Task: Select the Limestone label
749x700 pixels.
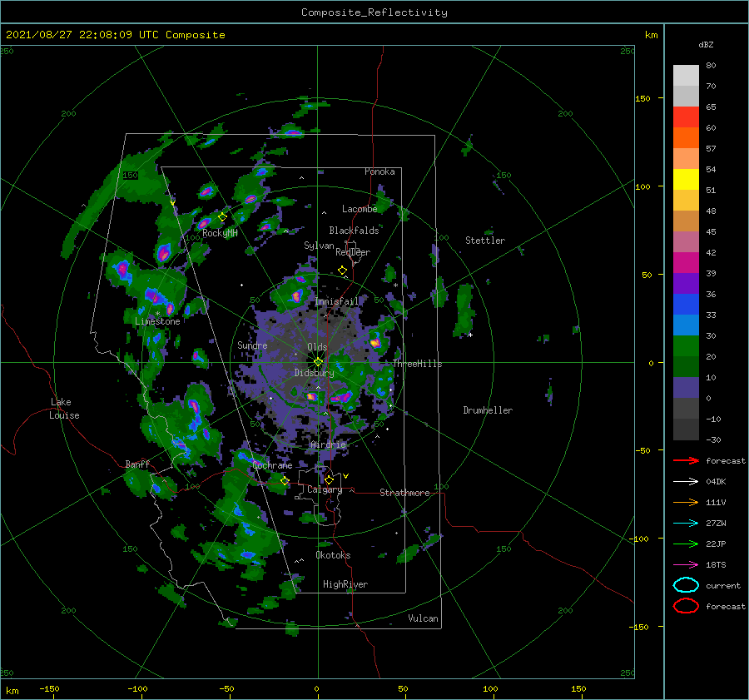Action: [157, 321]
